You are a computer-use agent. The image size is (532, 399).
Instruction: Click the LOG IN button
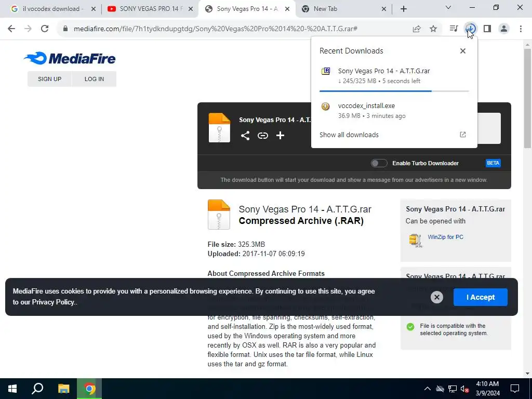(x=95, y=79)
